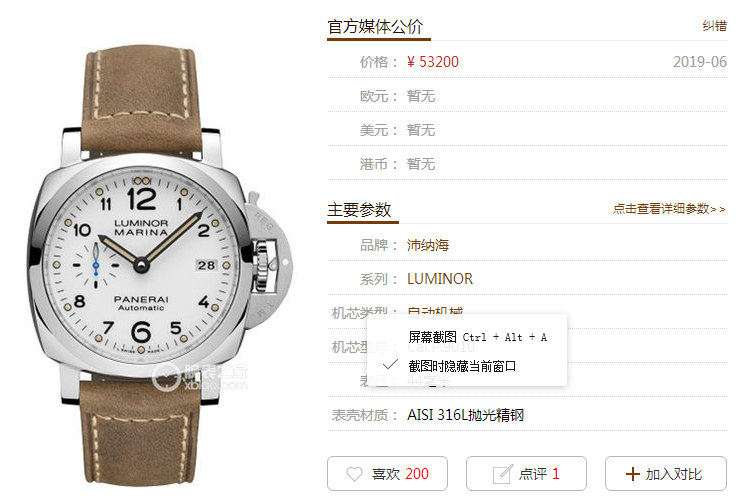
Task: Click the 沛纳海 brand name
Action: pos(428,245)
